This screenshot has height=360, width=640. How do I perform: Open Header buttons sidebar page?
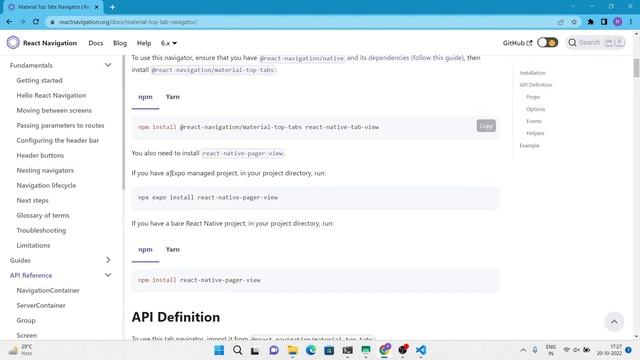point(40,155)
